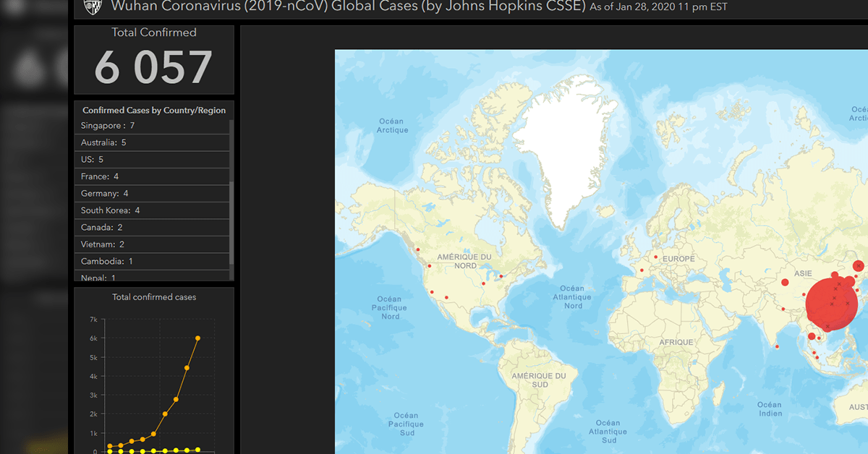Click the Total Confirmed heading

pos(153,33)
